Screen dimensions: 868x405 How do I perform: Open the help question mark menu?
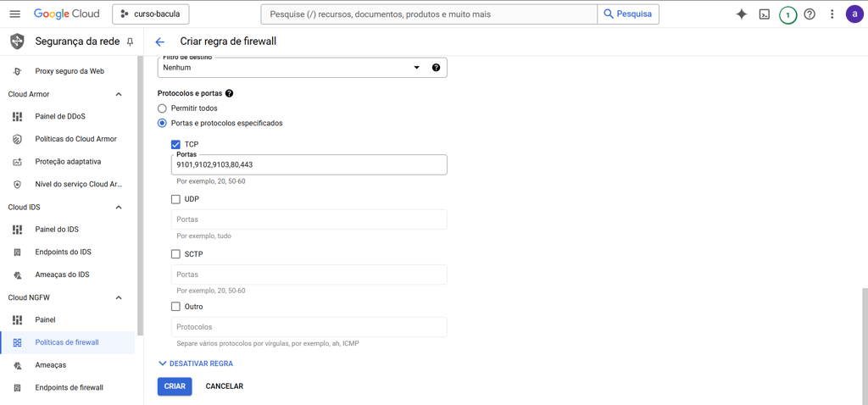click(x=810, y=14)
